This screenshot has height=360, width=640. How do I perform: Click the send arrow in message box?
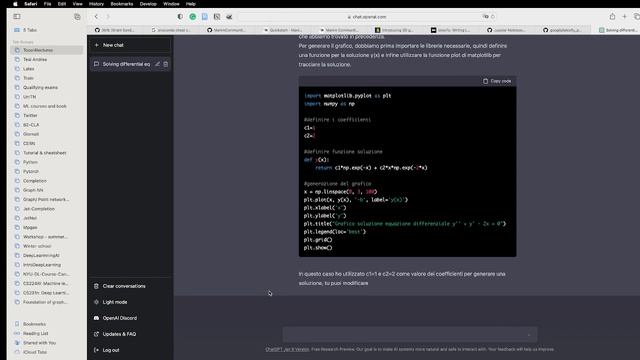tap(529, 335)
